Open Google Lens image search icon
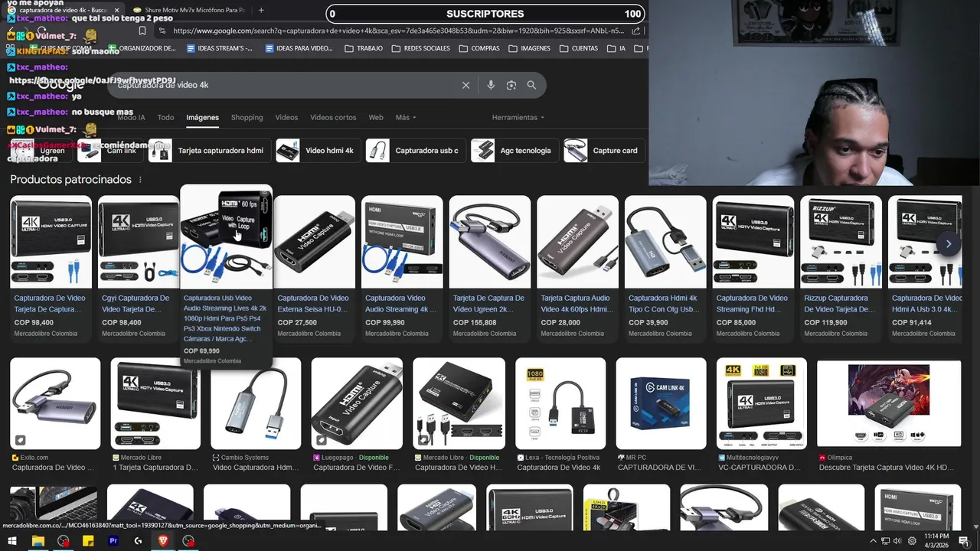The width and height of the screenshot is (980, 551). click(x=511, y=85)
